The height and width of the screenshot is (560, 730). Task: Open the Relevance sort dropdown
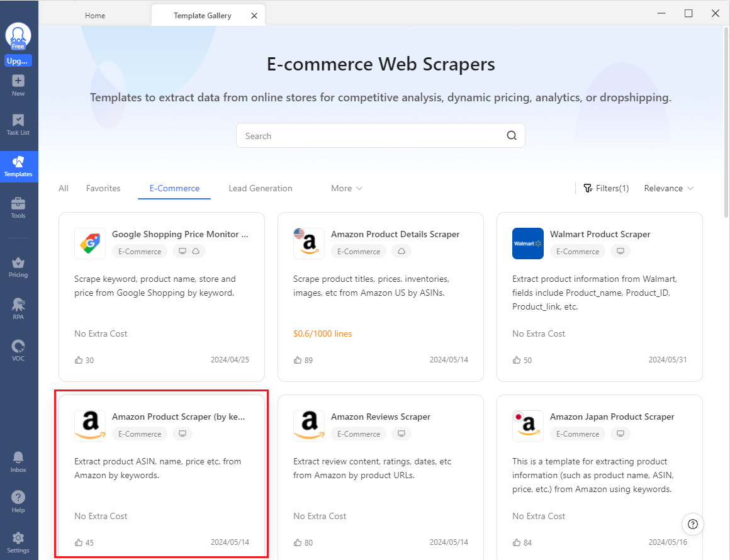coord(668,188)
